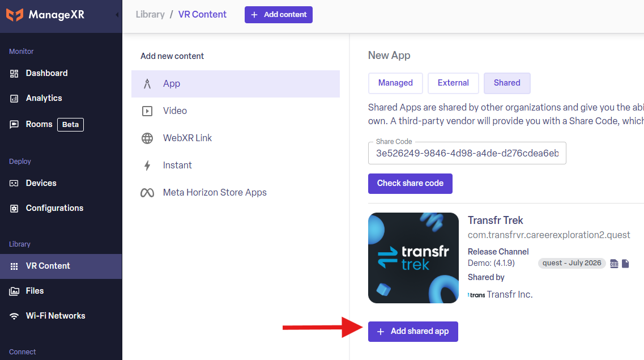Click the Add content button

[x=279, y=15]
